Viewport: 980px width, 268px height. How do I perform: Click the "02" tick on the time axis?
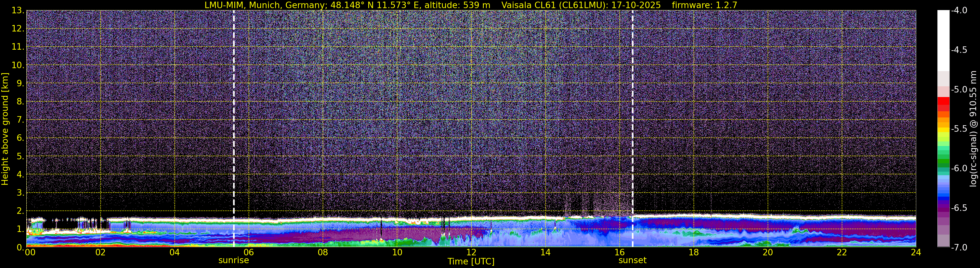[x=100, y=252]
